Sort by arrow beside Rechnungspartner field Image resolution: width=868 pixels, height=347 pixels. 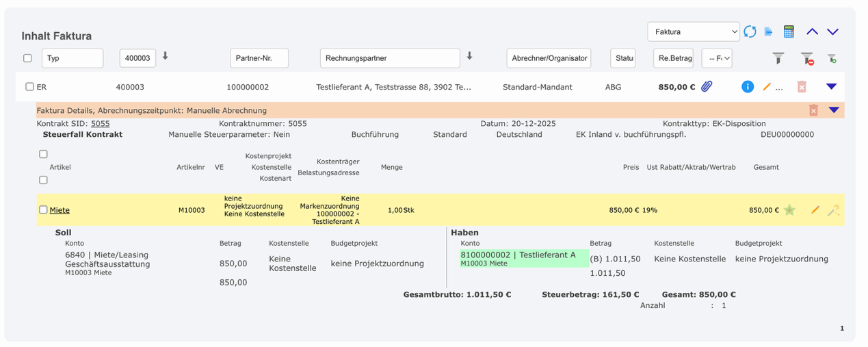pyautogui.click(x=469, y=56)
